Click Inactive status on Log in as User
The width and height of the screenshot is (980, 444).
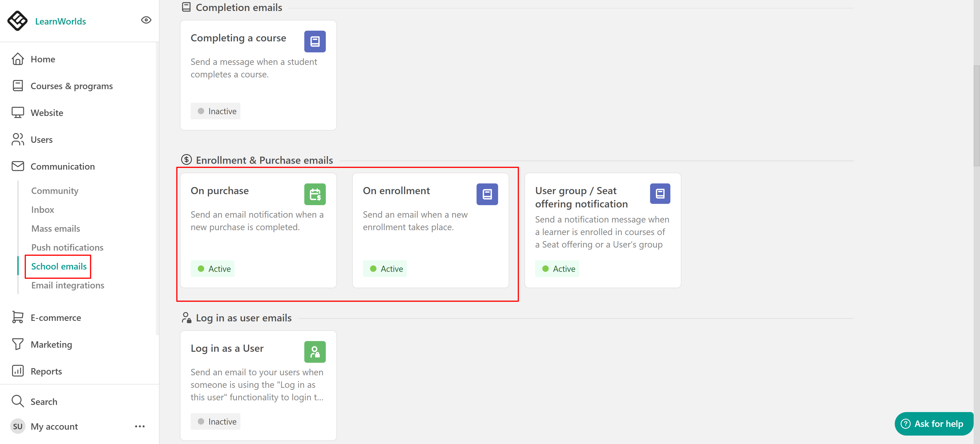pyautogui.click(x=216, y=421)
